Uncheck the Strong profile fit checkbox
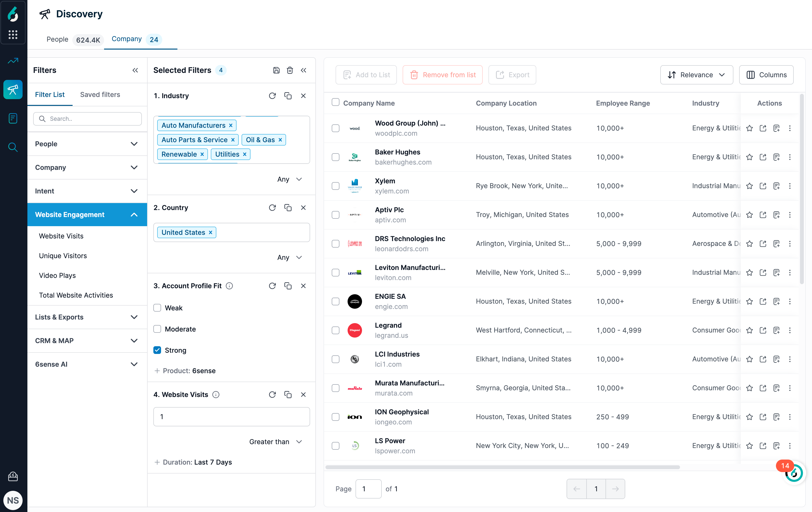Screen dimensions: 812x512 coord(157,350)
